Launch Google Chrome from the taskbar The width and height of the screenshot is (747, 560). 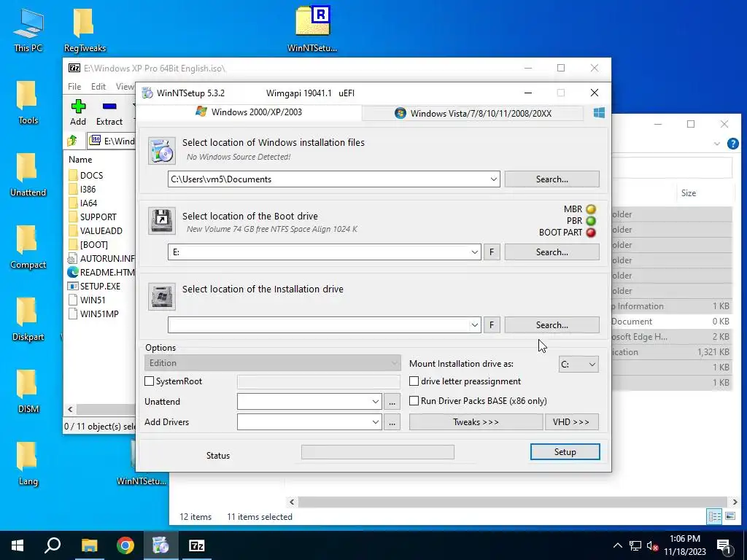[125, 545]
